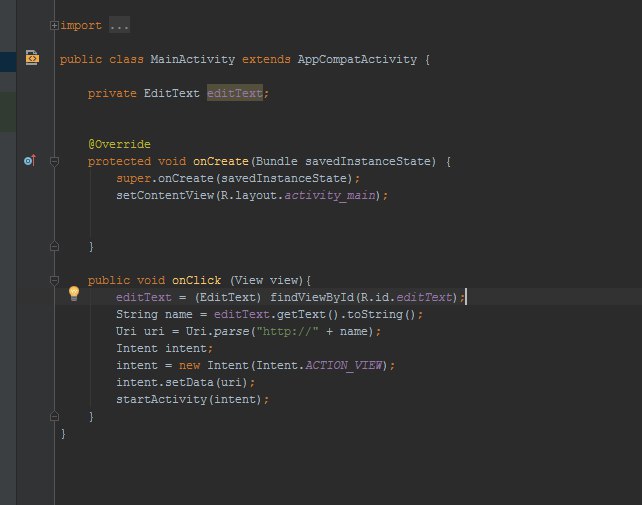Click the @Override annotation
The width and height of the screenshot is (642, 505).
coord(119,144)
